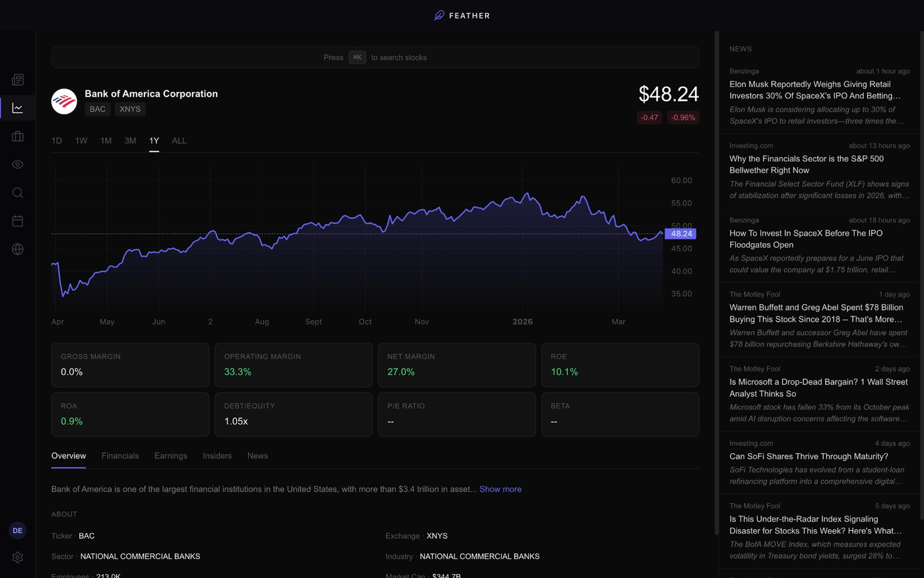Click the search stocks input bar
Screen dimensions: 924x578
(x=375, y=57)
